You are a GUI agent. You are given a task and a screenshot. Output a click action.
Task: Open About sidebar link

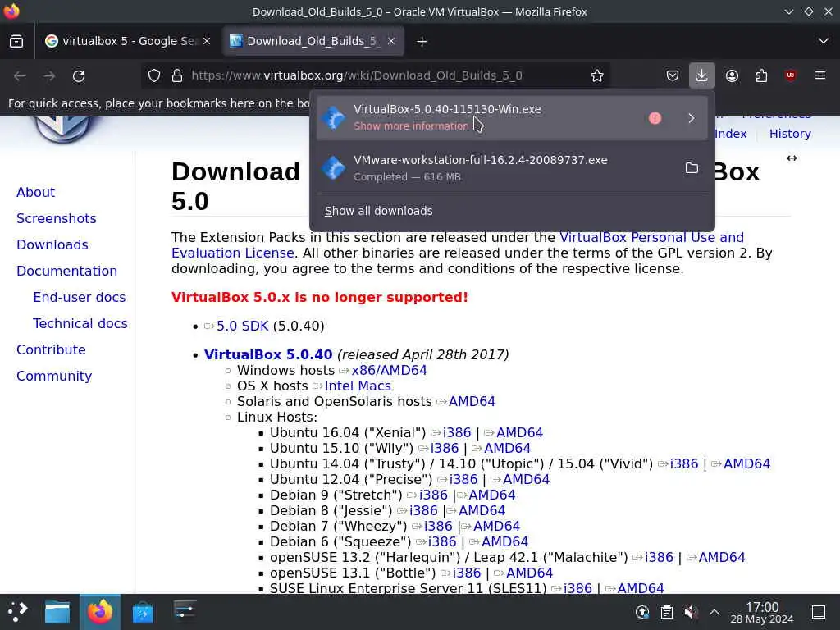click(35, 192)
